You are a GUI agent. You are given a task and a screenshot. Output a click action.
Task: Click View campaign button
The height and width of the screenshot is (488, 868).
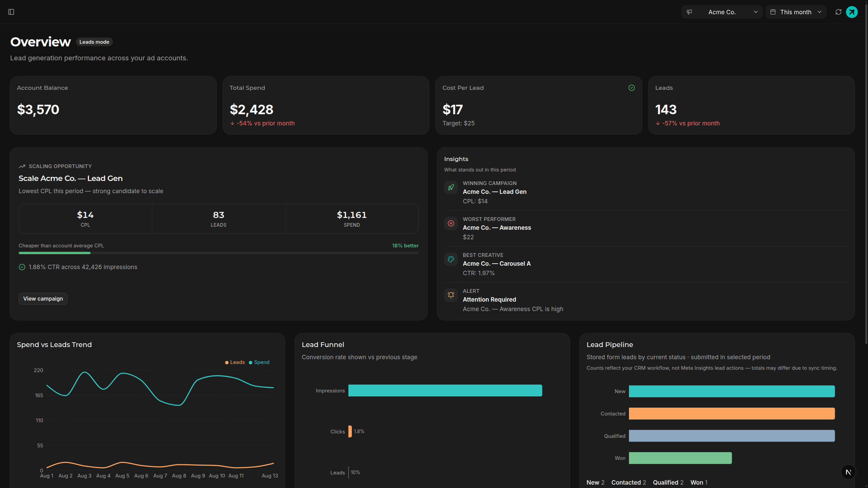pos(43,299)
